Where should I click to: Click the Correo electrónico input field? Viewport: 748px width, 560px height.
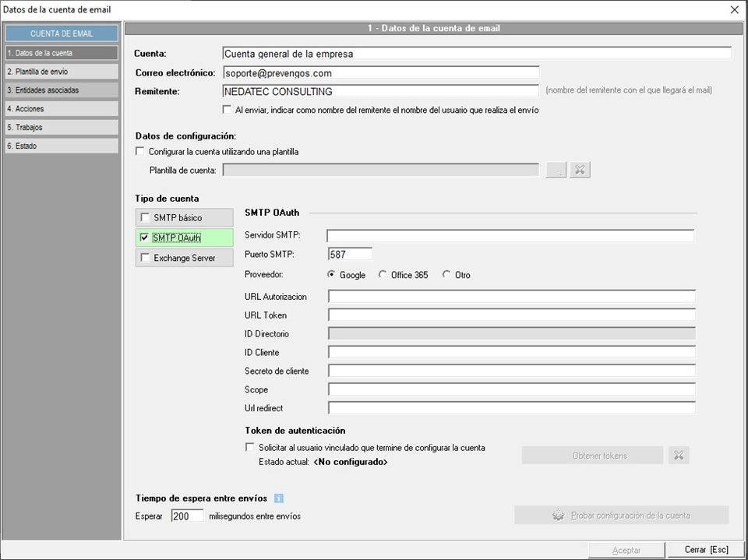click(380, 73)
